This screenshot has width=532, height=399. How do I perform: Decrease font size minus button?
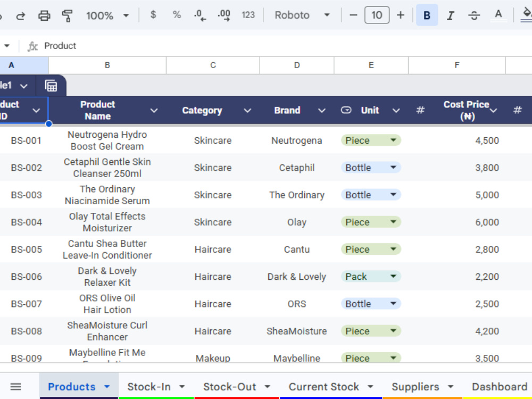(353, 15)
